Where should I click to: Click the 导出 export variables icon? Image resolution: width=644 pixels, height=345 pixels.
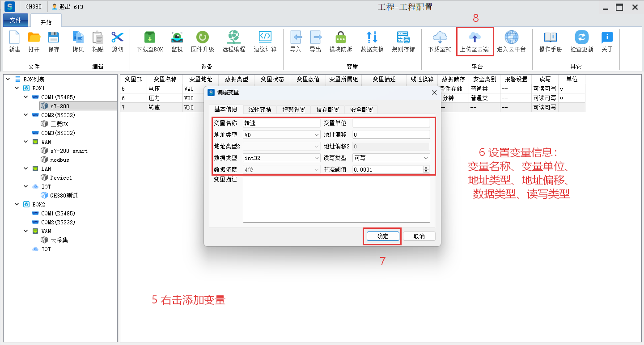click(x=315, y=37)
